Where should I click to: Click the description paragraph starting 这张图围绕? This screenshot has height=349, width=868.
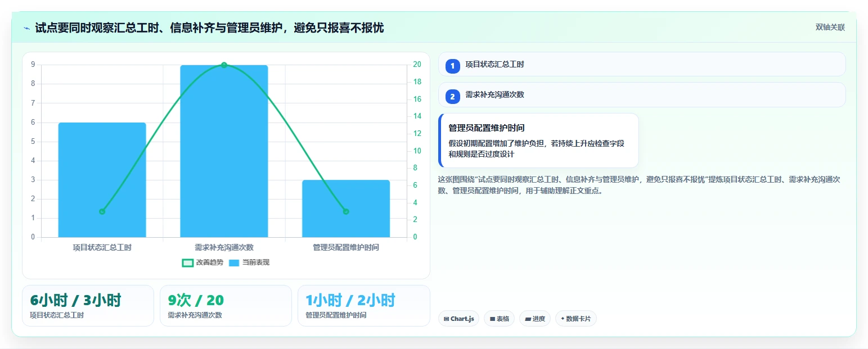(x=639, y=185)
